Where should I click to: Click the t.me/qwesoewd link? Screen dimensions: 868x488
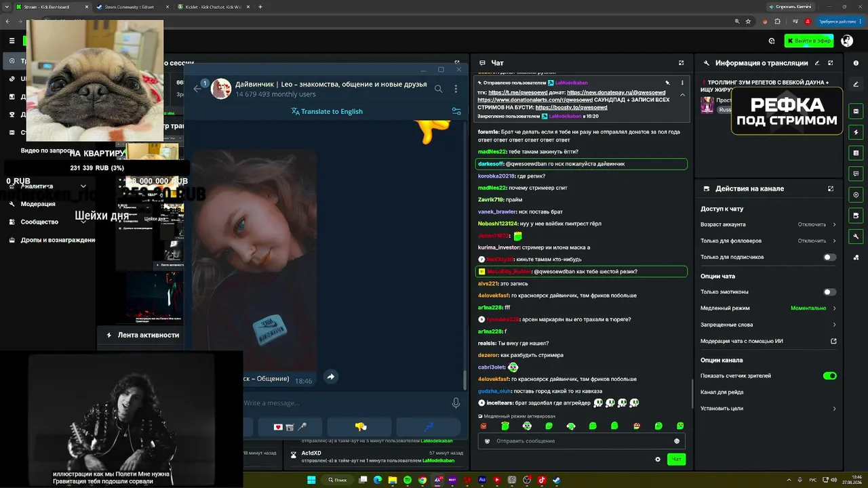point(517,92)
